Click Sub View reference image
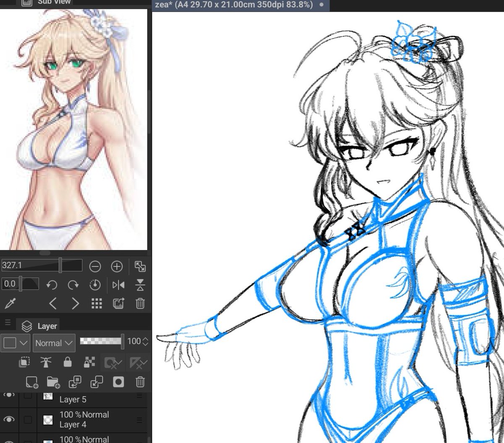The image size is (504, 443). 73,129
